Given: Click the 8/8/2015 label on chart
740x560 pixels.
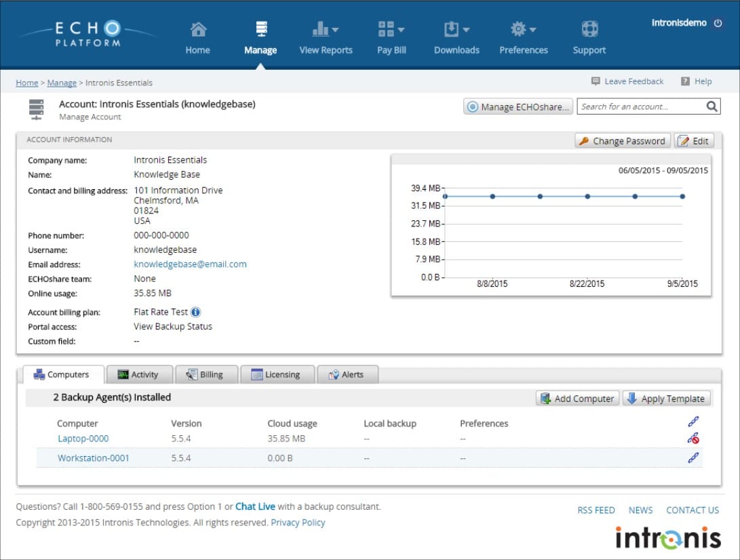Looking at the screenshot, I should coord(492,283).
